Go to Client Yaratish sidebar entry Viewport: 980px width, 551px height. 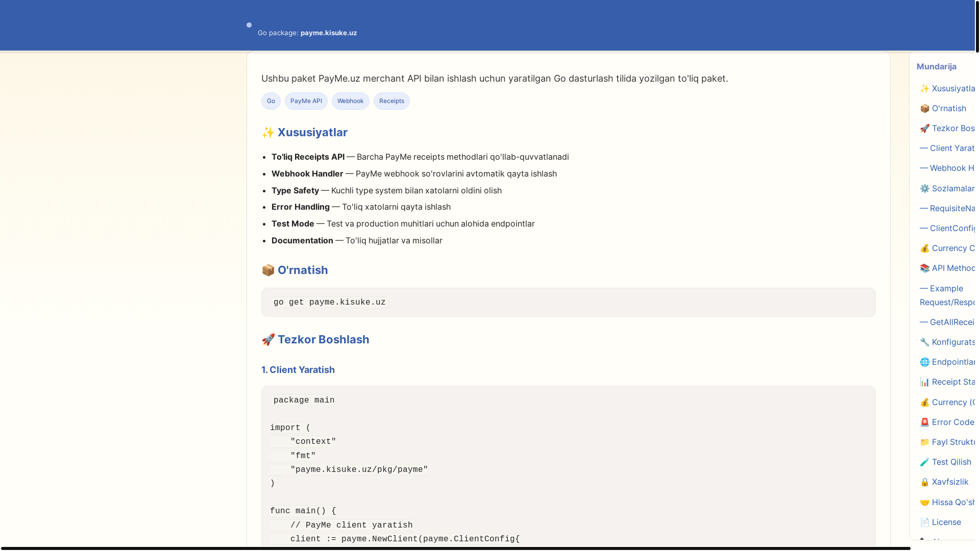coord(947,148)
